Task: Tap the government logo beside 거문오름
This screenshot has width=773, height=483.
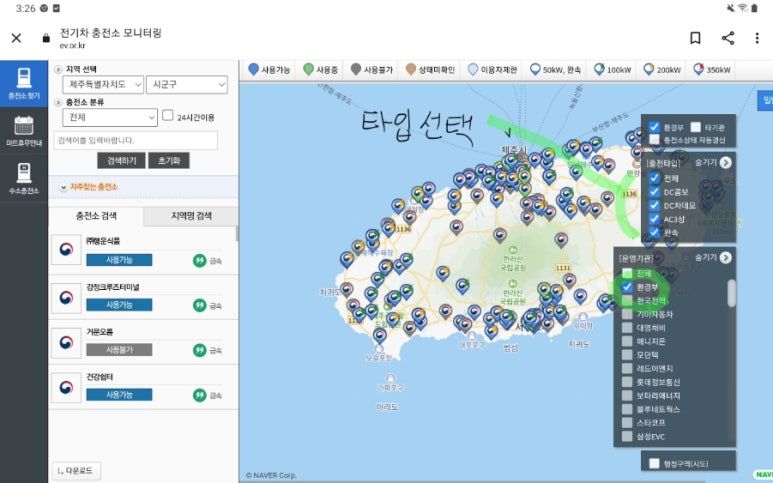Action: pos(66,343)
